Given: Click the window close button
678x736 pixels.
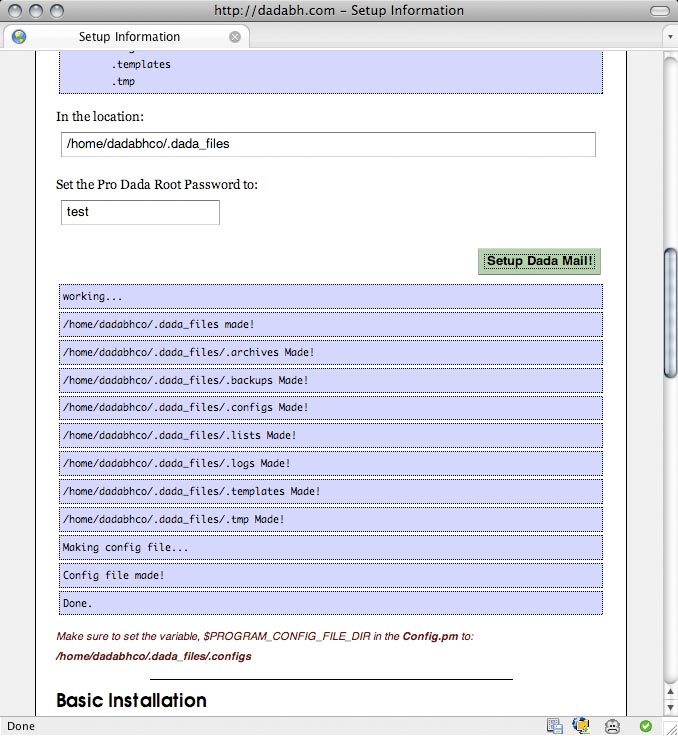Looking at the screenshot, I should 15,10.
